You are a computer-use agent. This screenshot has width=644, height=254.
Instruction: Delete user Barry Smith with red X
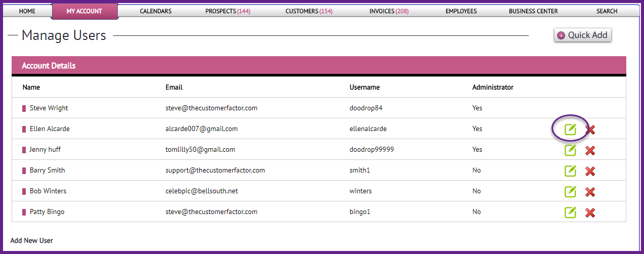590,172
